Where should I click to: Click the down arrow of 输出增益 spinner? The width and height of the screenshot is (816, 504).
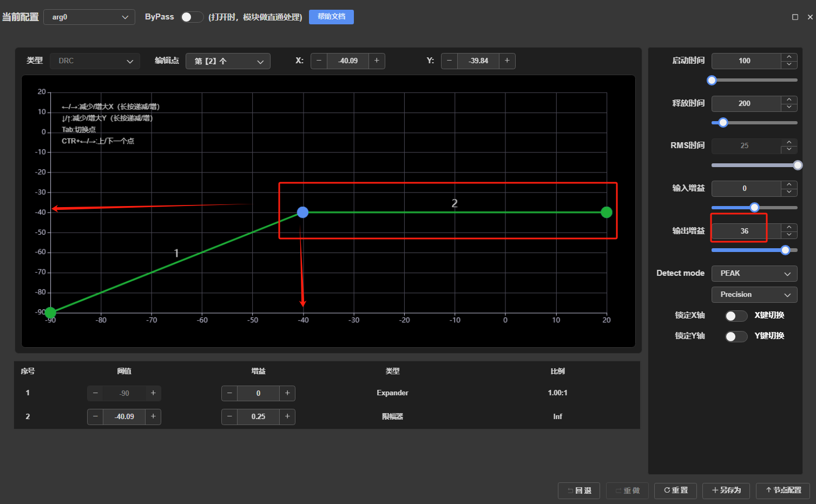(789, 235)
